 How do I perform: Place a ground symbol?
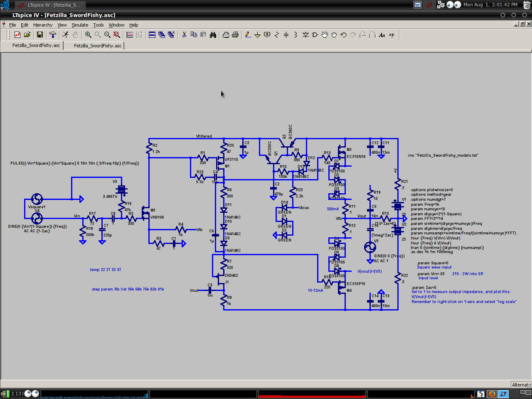[x=257, y=35]
